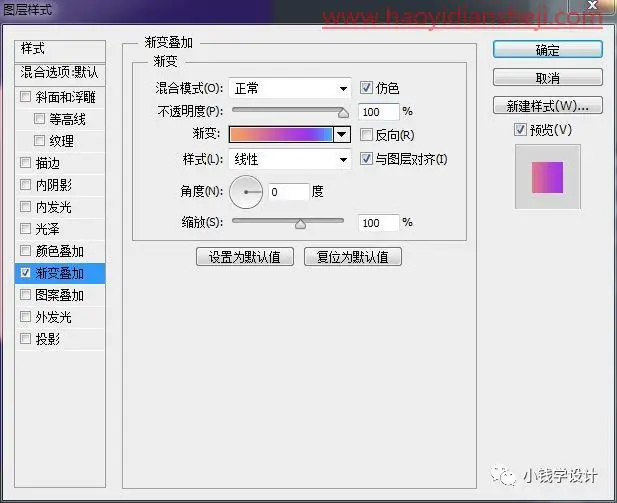Click the orange-purple-blue gradient swatch
Image resolution: width=617 pixels, height=503 pixels.
coord(281,135)
